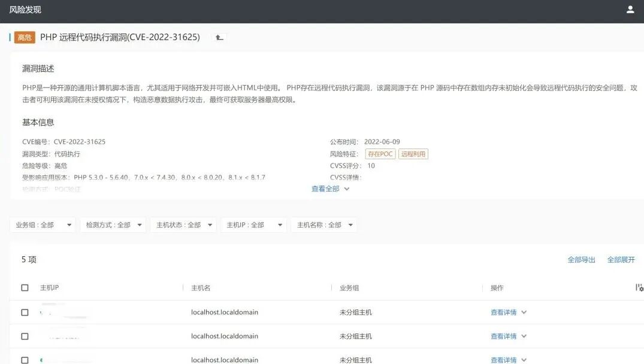Open the 主机IP filter dropdown
The width and height of the screenshot is (644, 364).
coord(253,225)
